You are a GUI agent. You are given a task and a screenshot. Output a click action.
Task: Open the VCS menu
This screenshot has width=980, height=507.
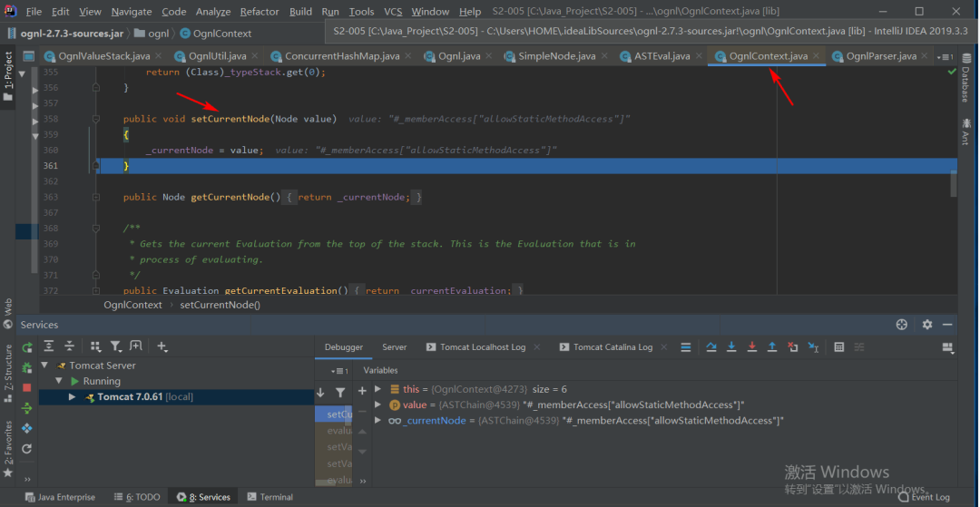(x=393, y=12)
